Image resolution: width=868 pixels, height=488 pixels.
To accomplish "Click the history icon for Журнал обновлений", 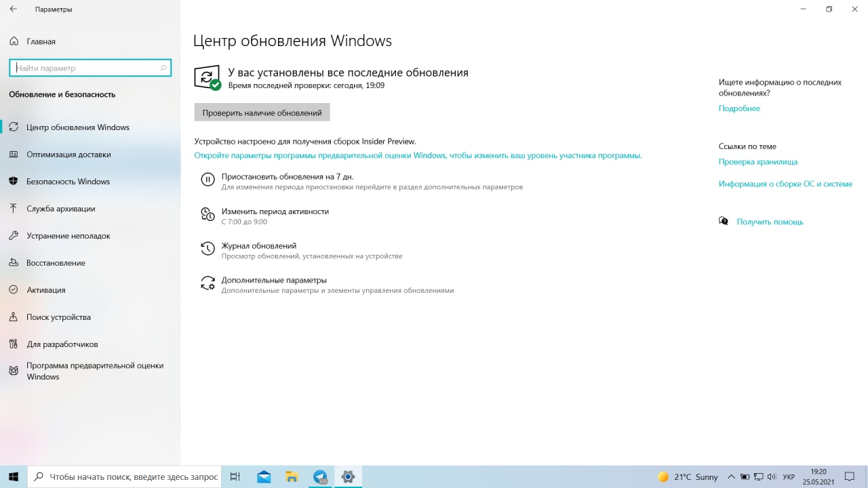I will 208,249.
